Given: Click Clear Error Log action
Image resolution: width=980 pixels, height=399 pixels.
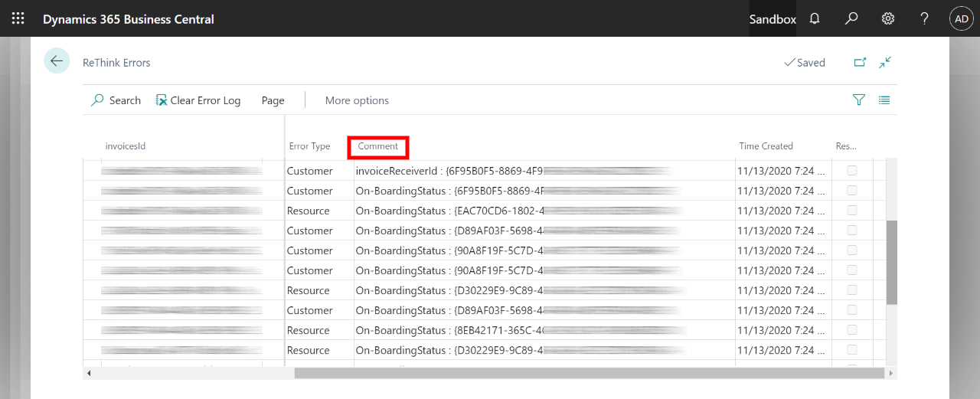Looking at the screenshot, I should 198,100.
